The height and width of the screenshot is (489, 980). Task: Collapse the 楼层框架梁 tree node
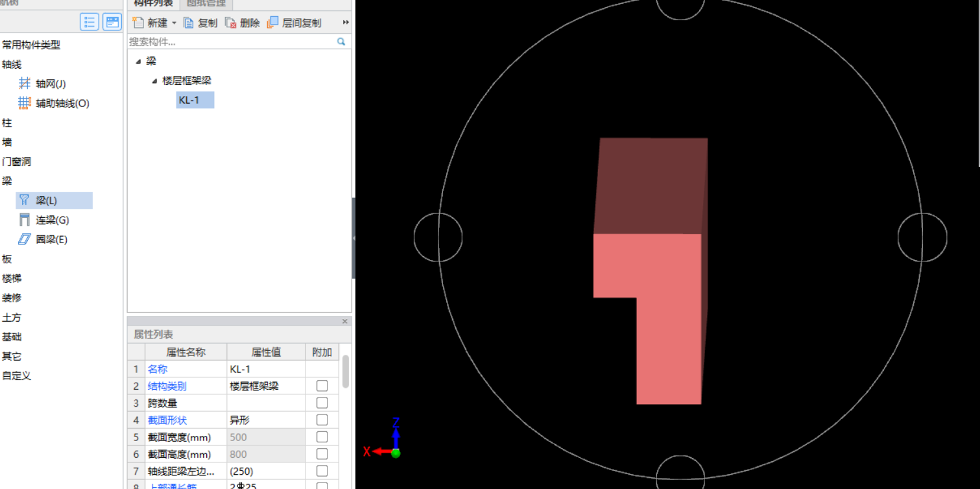[x=154, y=80]
